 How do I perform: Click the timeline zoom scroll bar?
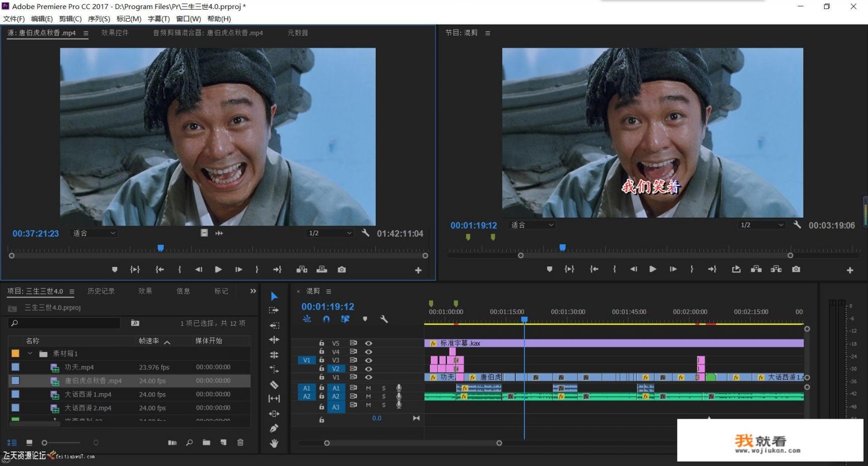[412, 443]
